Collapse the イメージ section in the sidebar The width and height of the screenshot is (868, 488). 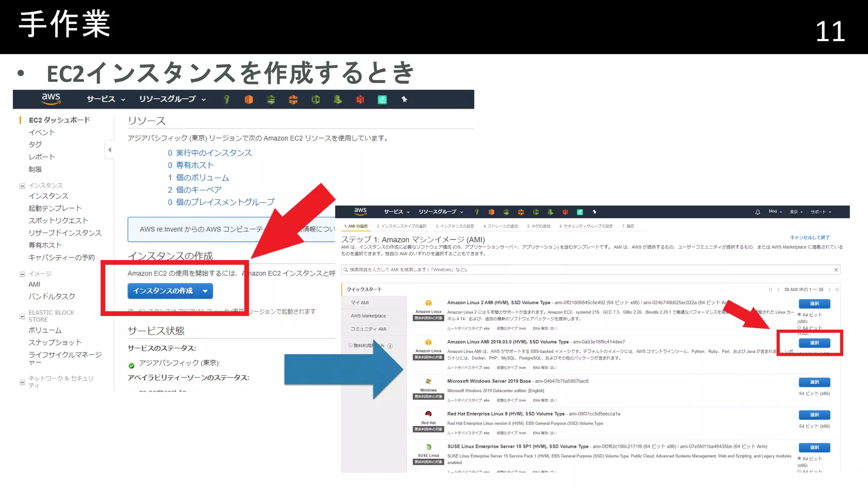click(x=22, y=274)
